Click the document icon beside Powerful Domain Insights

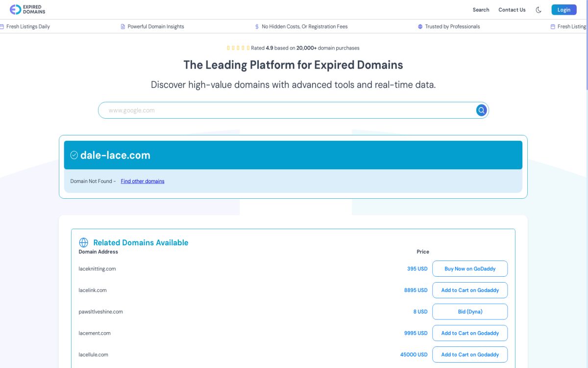tap(122, 26)
